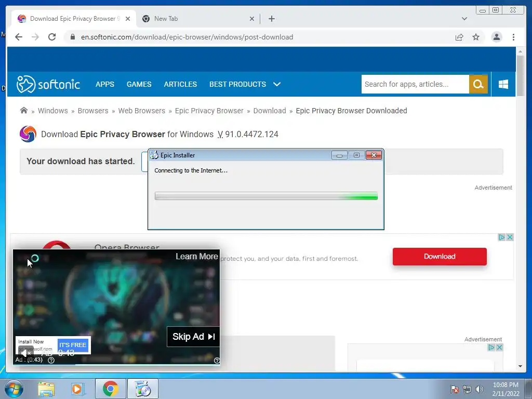Image resolution: width=532 pixels, height=399 pixels.
Task: Open the GAMES section
Action: click(x=139, y=84)
